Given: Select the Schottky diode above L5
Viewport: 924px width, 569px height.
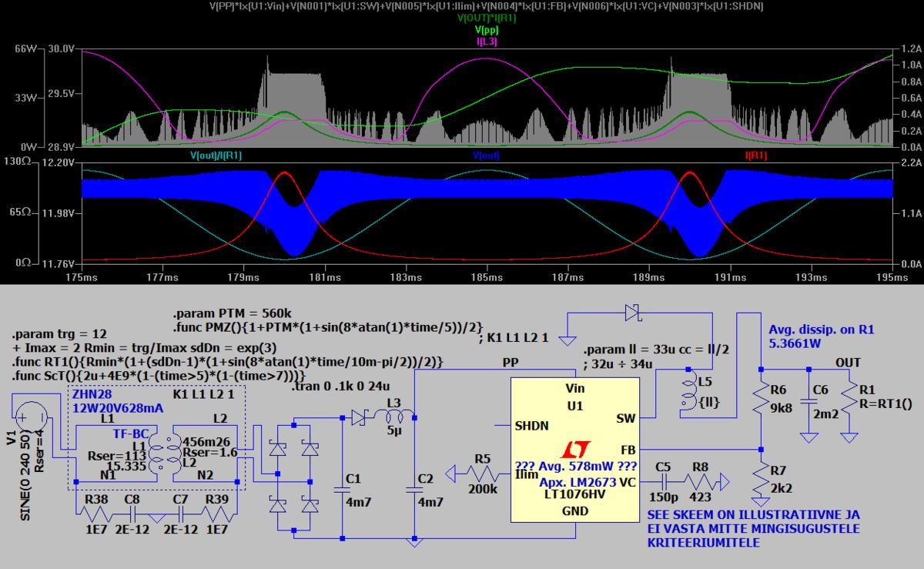Looking at the screenshot, I should tap(633, 313).
